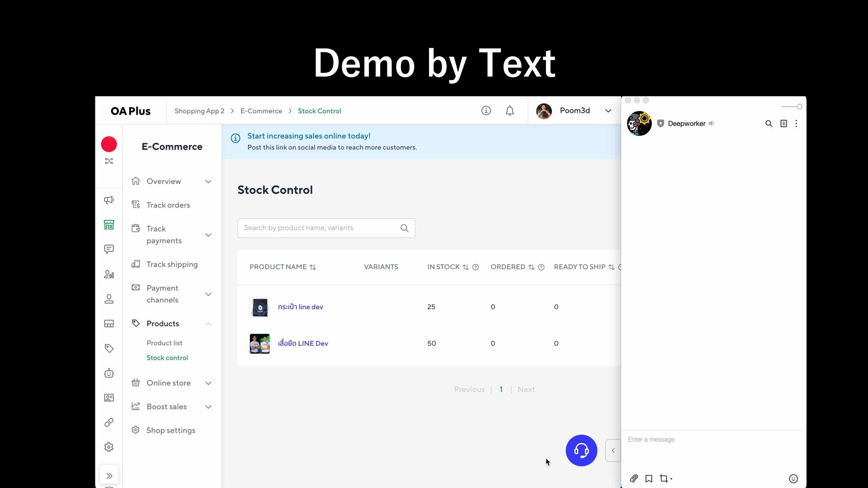The width and height of the screenshot is (868, 488).
Task: Open the ID card icon in rail
Action: pos(109,398)
